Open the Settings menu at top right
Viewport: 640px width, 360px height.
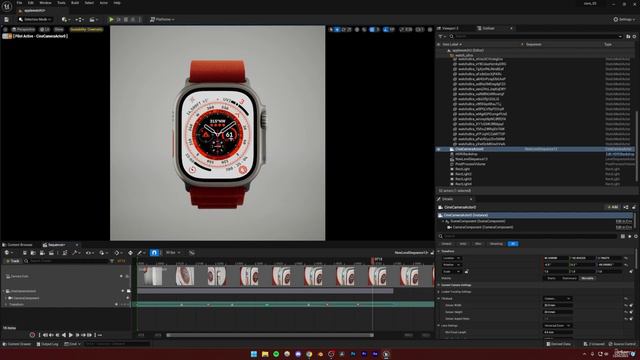[x=624, y=19]
